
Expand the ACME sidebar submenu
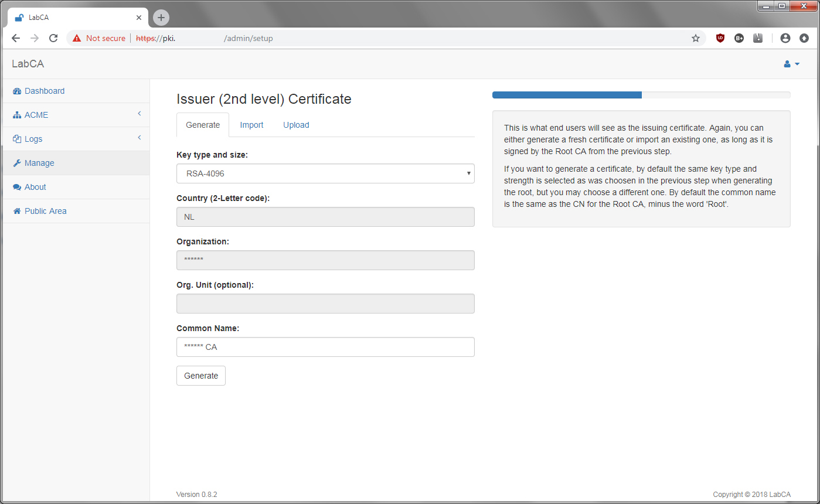click(139, 115)
